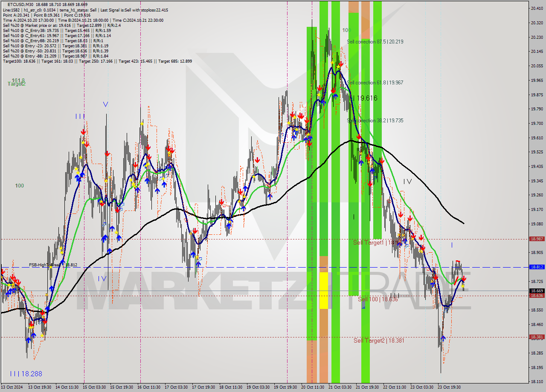Select the 'FSB-HighToBreak | 18.812' label
546x392 pixels.
[53, 265]
